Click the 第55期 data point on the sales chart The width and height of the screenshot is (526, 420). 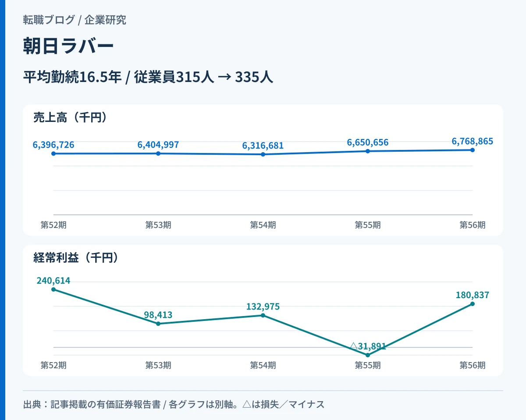pos(368,151)
